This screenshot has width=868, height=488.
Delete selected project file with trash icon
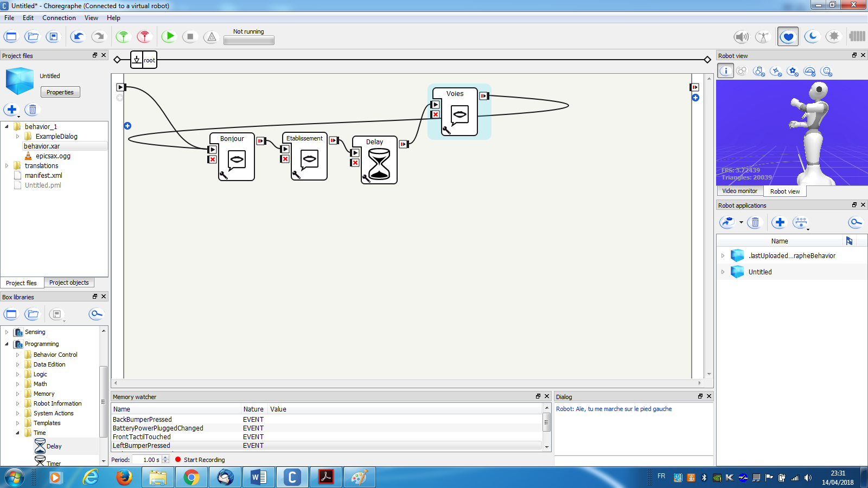pyautogui.click(x=33, y=110)
